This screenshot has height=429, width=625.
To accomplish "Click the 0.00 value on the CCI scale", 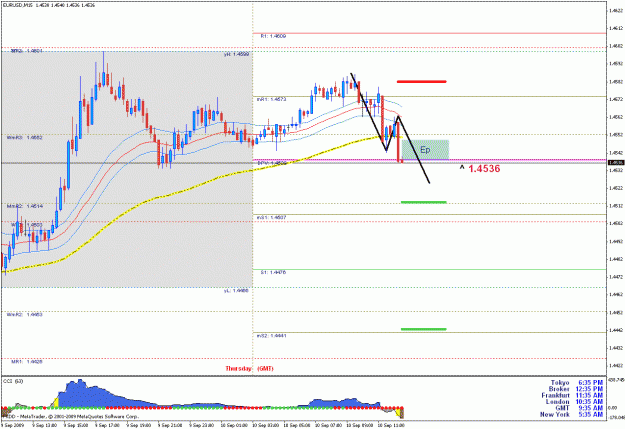I will point(613,408).
